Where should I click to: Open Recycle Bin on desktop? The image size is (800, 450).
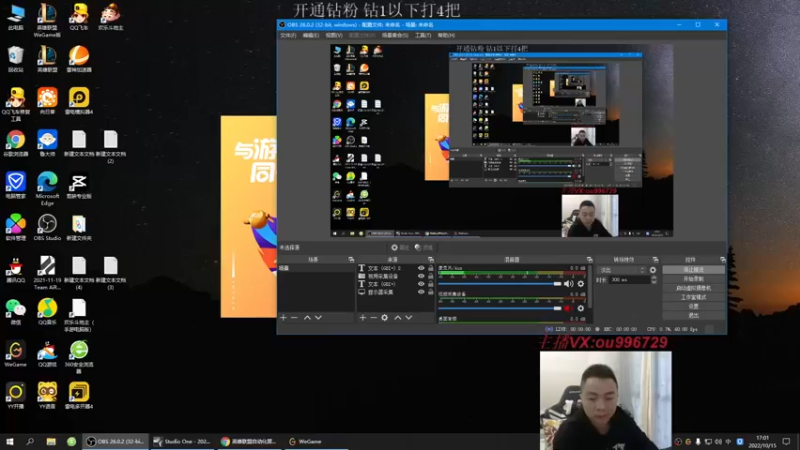(15, 59)
